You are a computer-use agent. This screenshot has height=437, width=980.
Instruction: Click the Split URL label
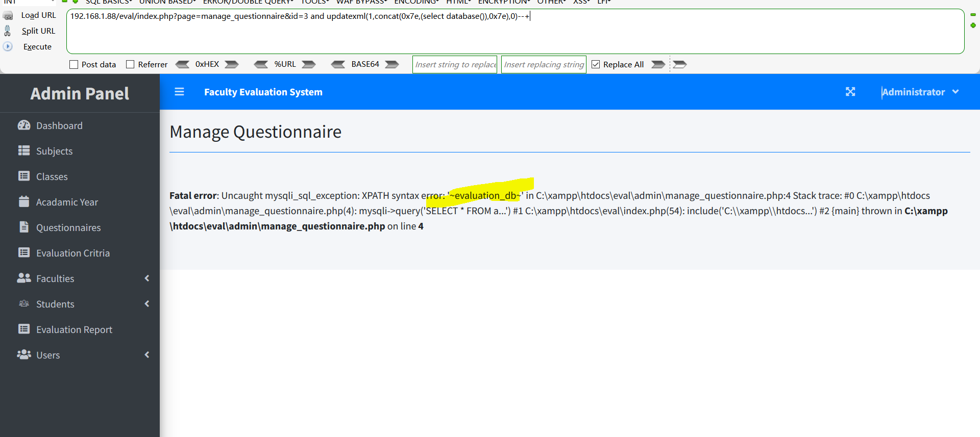click(38, 31)
